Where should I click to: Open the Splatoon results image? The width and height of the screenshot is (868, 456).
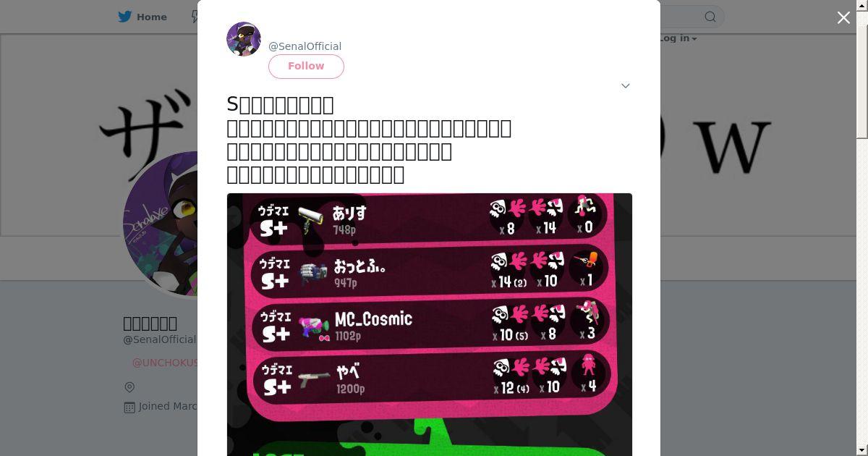click(430, 324)
